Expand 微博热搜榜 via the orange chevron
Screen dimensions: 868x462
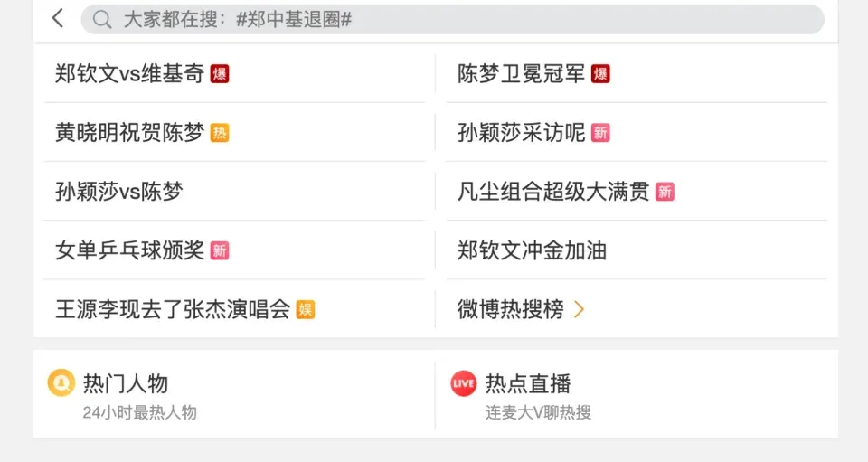580,309
